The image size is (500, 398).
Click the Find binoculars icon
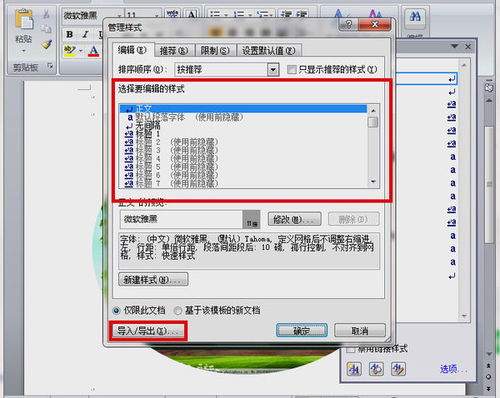[x=415, y=16]
